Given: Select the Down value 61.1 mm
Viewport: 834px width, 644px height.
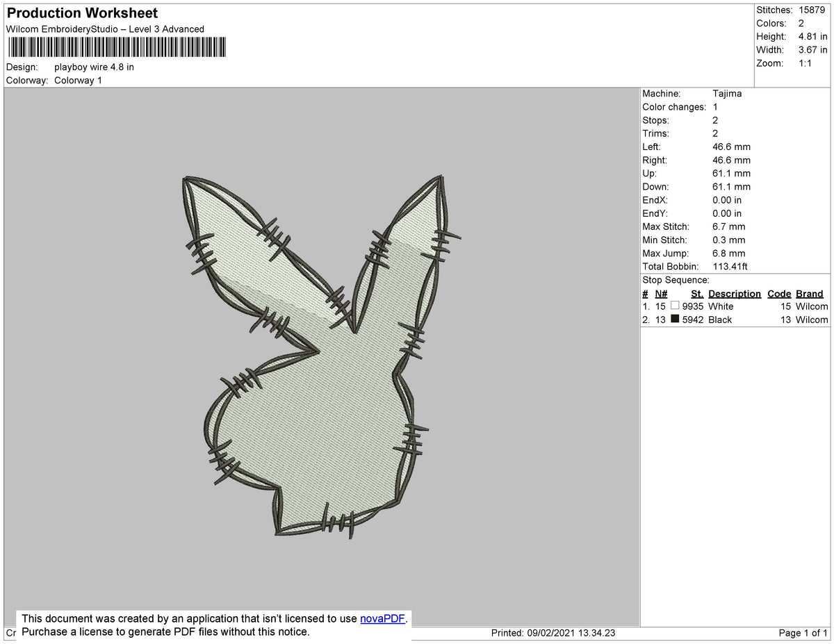Looking at the screenshot, I should point(731,187).
